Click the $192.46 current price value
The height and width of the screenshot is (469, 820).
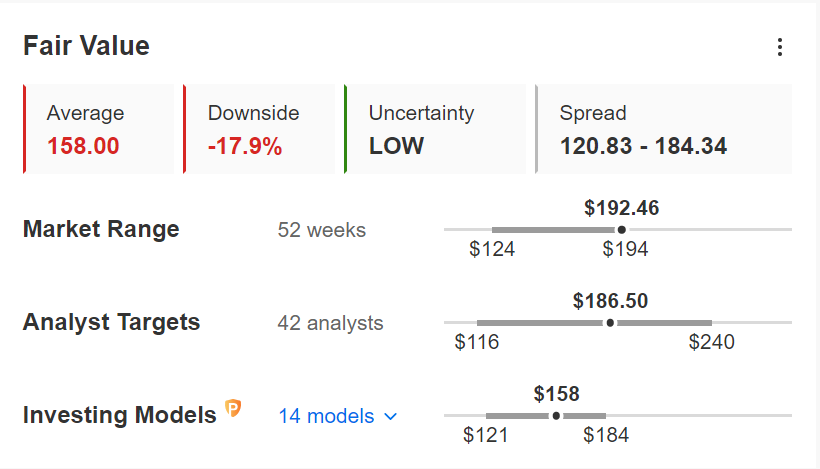pos(621,208)
